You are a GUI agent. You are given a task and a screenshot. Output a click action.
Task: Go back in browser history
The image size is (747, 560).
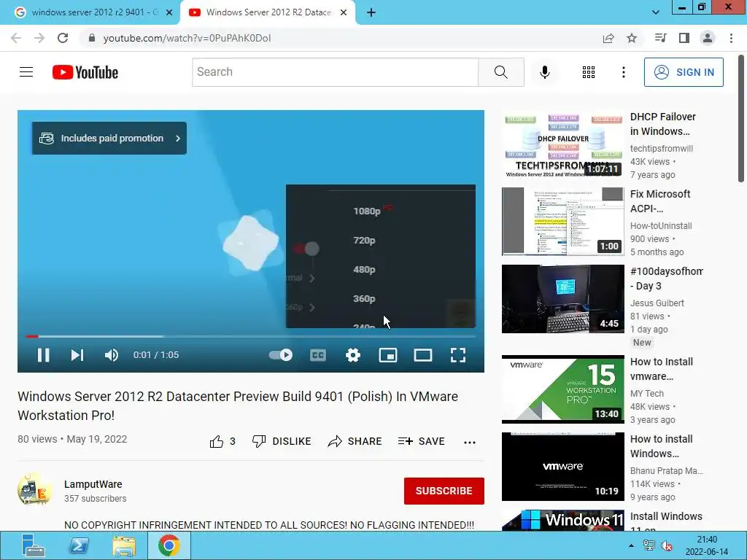(x=16, y=38)
